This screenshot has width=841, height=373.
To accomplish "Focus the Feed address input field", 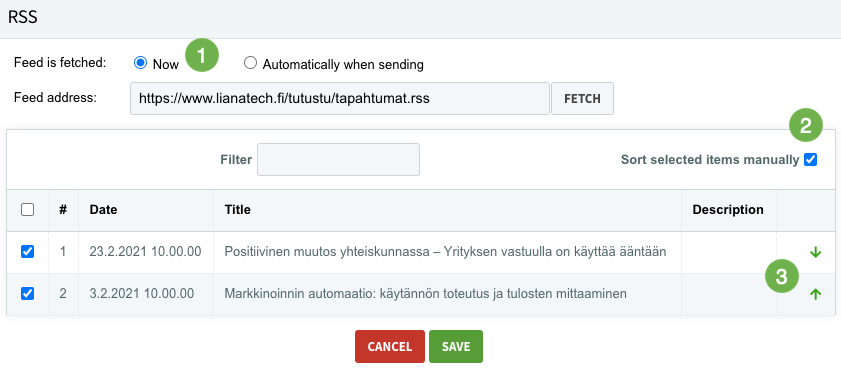I will (340, 99).
